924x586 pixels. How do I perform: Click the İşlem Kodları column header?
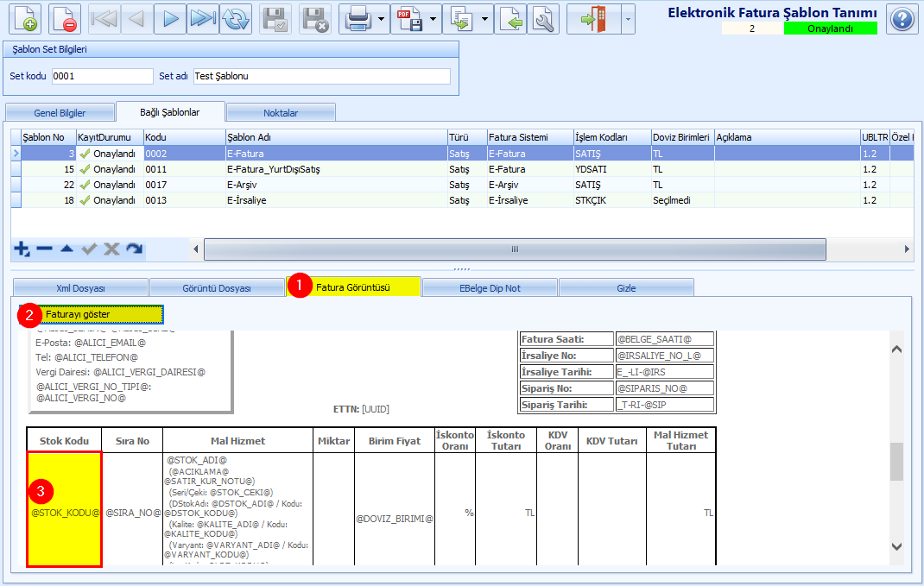[x=613, y=137]
